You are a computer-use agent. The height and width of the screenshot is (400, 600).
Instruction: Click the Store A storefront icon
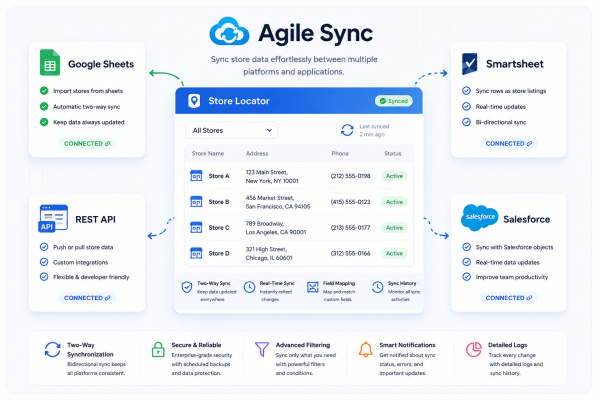[x=196, y=176]
